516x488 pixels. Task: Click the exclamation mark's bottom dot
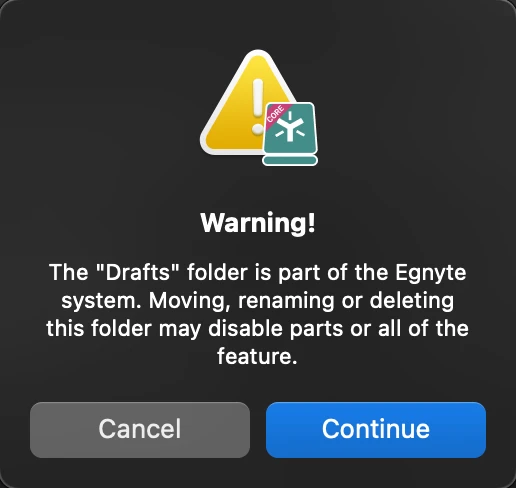tap(257, 129)
